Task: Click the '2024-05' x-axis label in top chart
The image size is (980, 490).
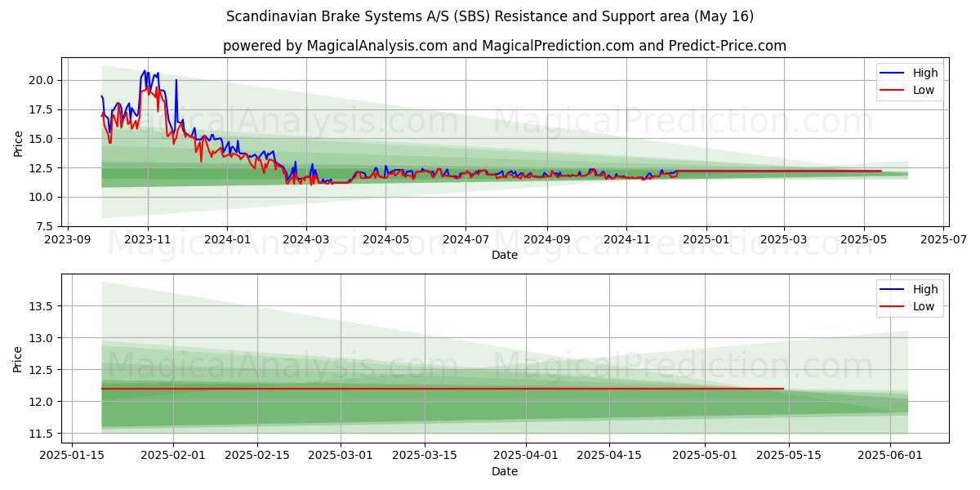Action: [385, 240]
